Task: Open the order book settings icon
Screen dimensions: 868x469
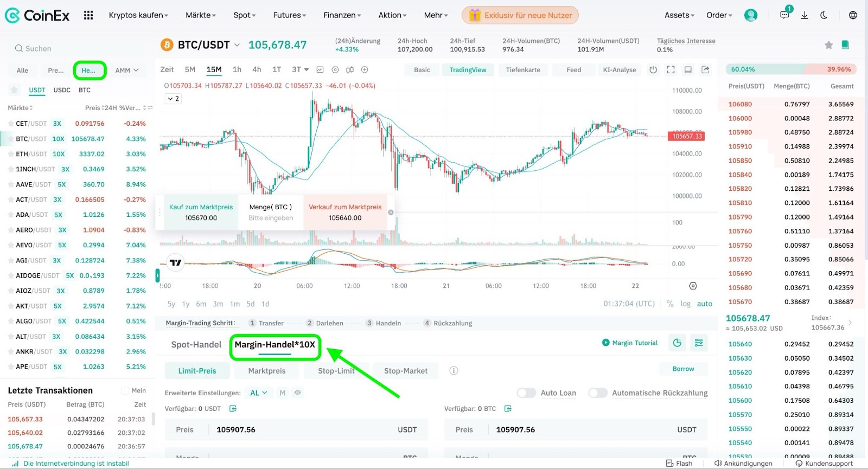Action: pyautogui.click(x=699, y=343)
